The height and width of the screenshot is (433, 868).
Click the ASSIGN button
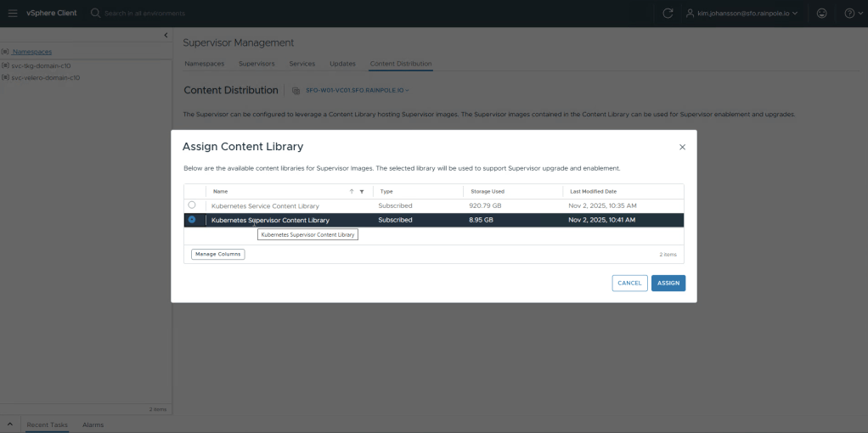tap(668, 283)
